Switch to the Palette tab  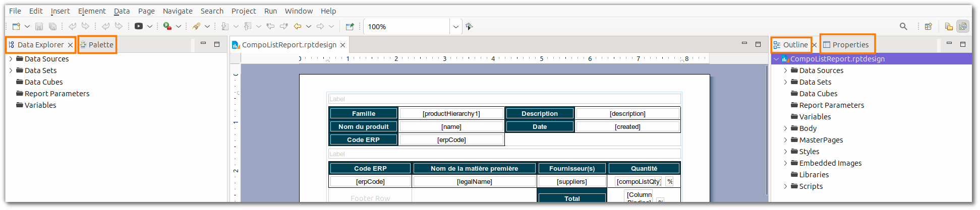click(x=97, y=45)
